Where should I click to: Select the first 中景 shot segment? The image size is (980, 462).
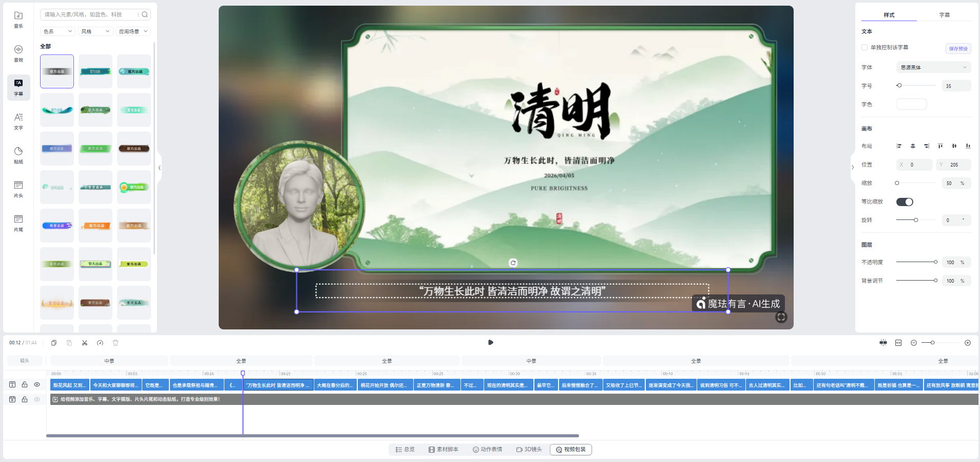click(109, 361)
